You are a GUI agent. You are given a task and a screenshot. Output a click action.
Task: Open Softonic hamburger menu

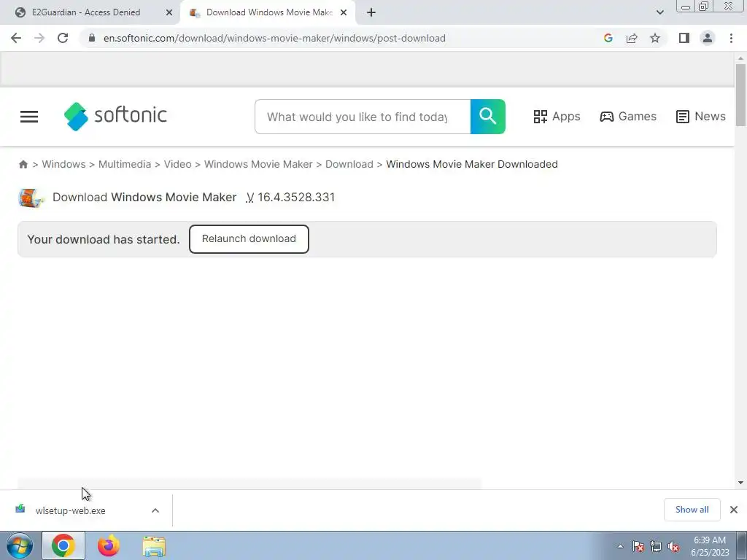(29, 117)
